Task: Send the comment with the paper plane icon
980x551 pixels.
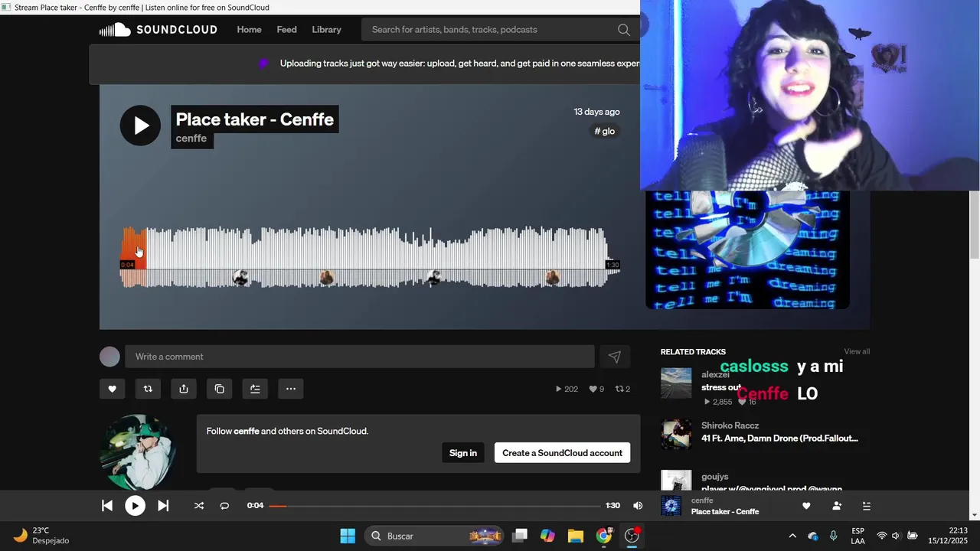Action: (615, 357)
